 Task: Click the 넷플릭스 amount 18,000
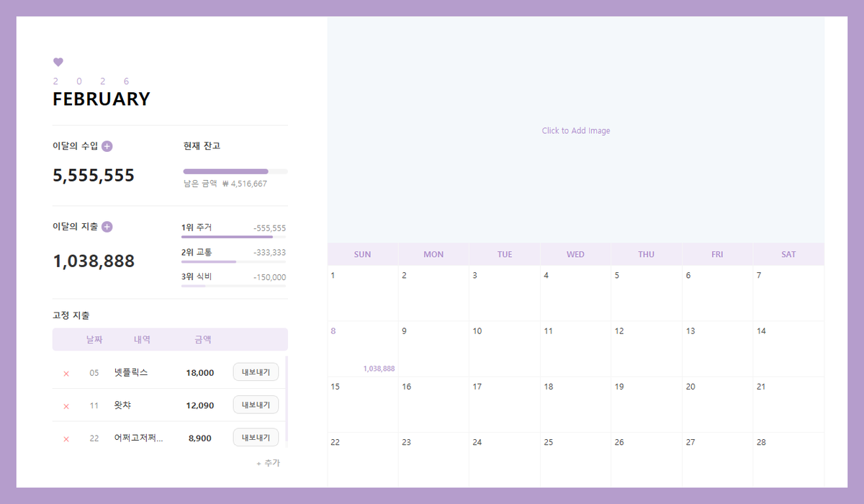pyautogui.click(x=200, y=373)
